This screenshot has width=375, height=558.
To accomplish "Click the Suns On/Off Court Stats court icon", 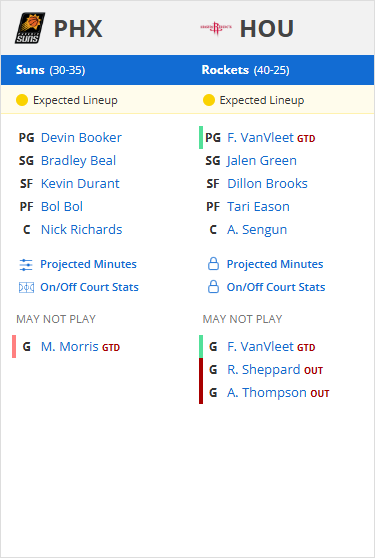I will pyautogui.click(x=26, y=287).
